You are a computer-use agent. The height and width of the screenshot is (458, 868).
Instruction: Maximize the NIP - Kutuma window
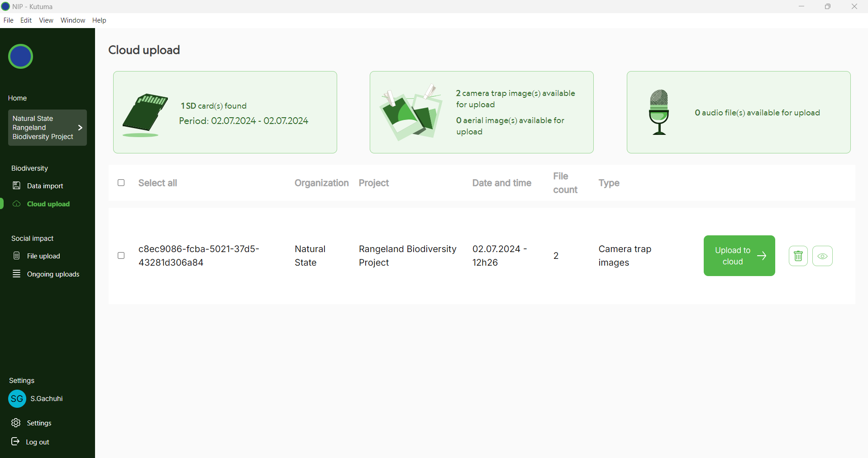(x=828, y=6)
